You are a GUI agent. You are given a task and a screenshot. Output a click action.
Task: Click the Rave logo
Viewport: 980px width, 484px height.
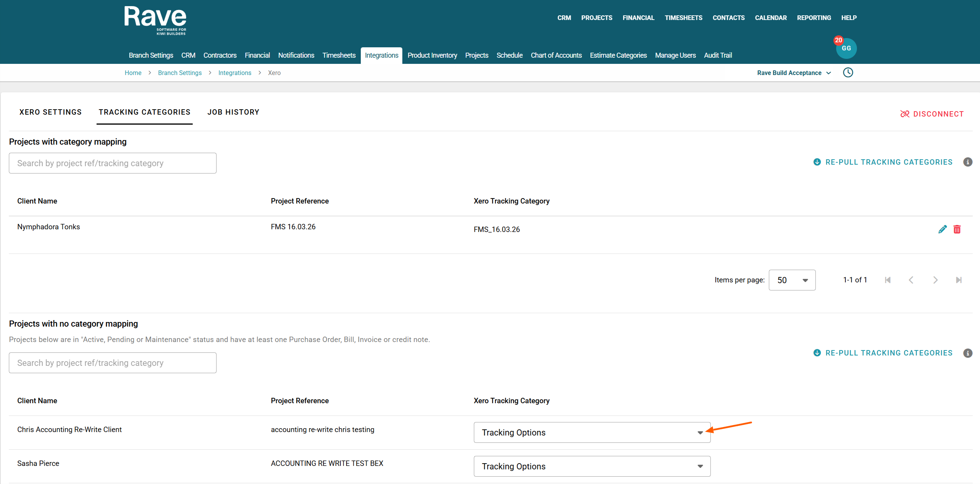coord(155,20)
